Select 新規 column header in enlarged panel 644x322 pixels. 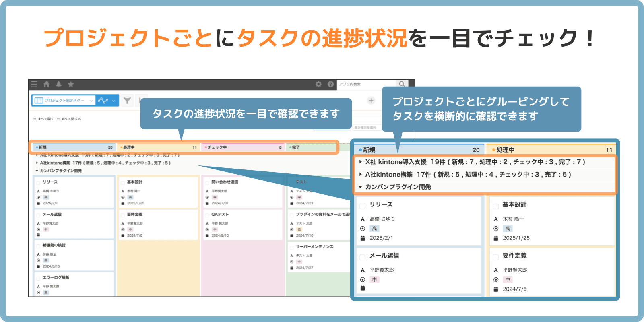(x=419, y=150)
